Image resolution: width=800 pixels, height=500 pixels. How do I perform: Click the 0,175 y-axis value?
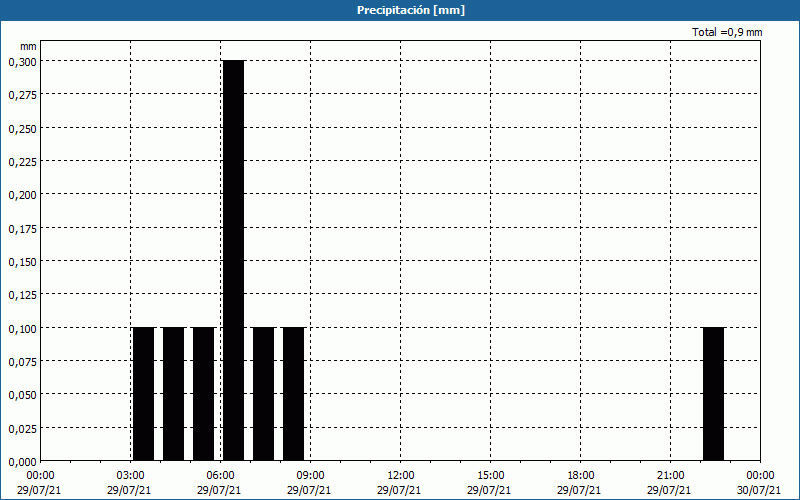[22, 229]
